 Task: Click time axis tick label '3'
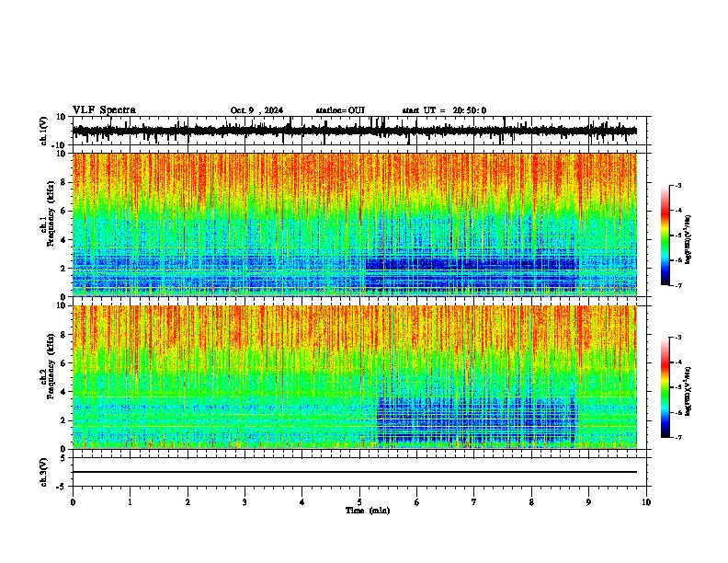point(245,502)
